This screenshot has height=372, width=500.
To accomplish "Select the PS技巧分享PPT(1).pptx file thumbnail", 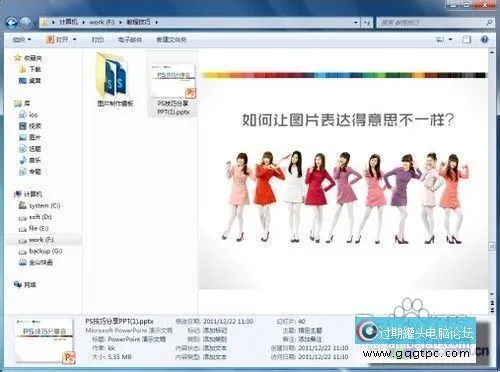I will click(173, 84).
